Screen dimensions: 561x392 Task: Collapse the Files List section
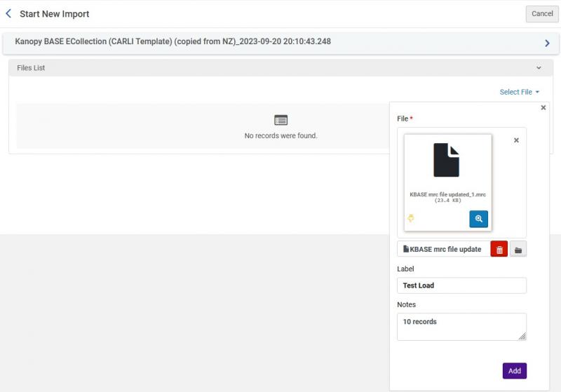pos(539,68)
